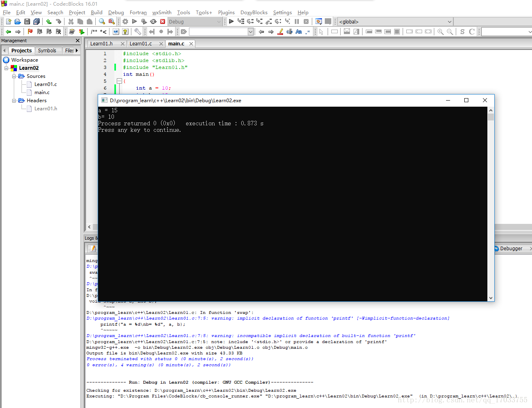Select main.c in the project tree

[42, 92]
